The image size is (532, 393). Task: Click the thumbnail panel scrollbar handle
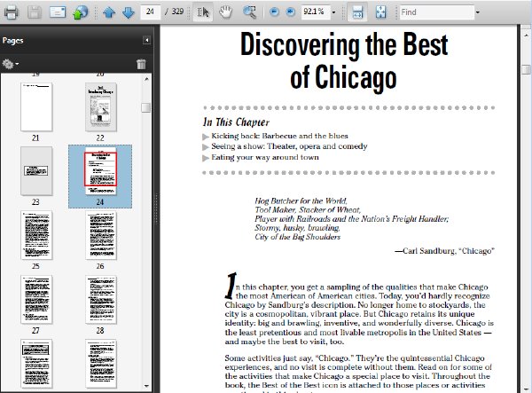[x=146, y=107]
